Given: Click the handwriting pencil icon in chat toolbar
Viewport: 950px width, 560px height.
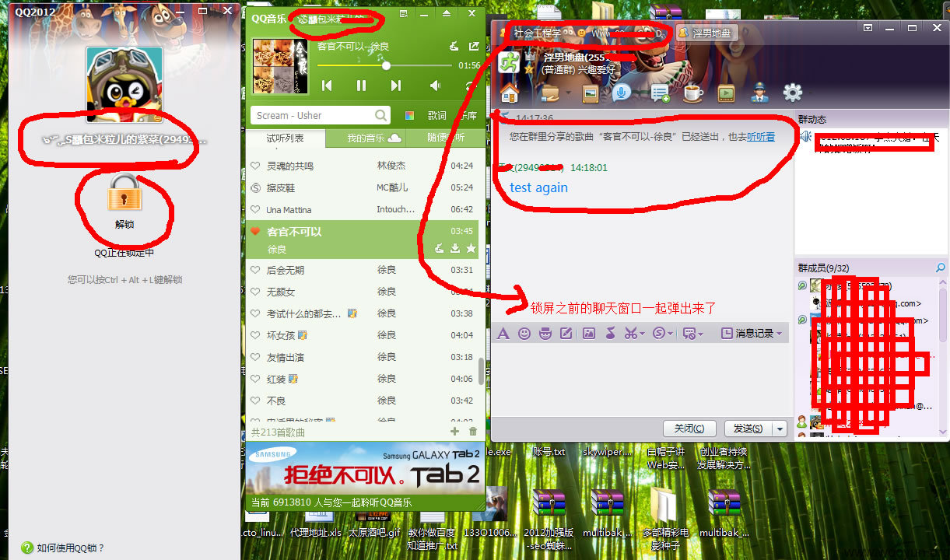Looking at the screenshot, I should click(566, 333).
